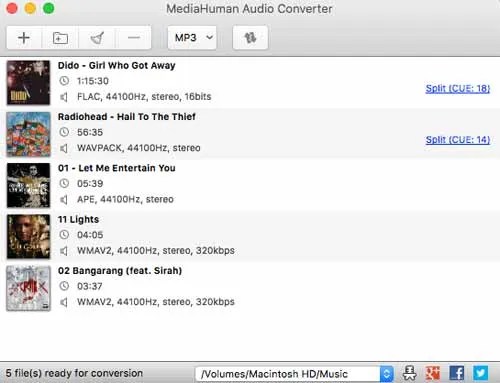Viewport: 500px width, 383px height.
Task: Click the mascot icon in status bar
Action: click(410, 373)
